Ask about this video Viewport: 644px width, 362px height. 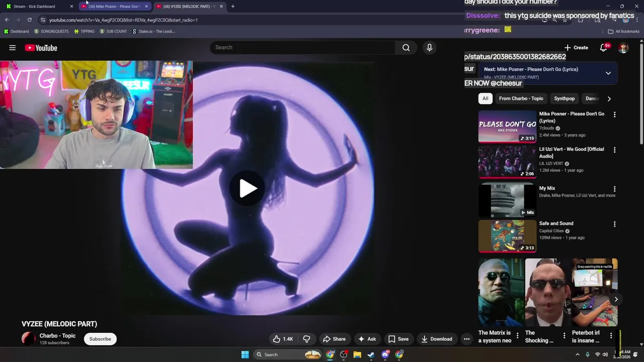pyautogui.click(x=367, y=339)
